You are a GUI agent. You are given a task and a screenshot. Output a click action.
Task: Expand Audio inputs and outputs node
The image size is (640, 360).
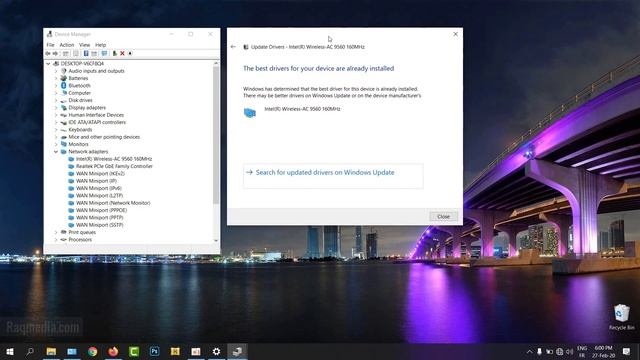[56, 71]
